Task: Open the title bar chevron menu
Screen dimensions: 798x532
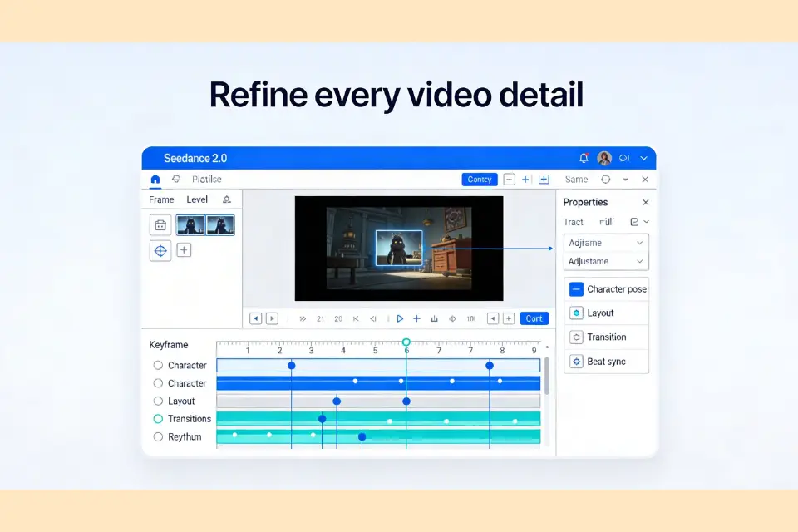Action: click(644, 158)
